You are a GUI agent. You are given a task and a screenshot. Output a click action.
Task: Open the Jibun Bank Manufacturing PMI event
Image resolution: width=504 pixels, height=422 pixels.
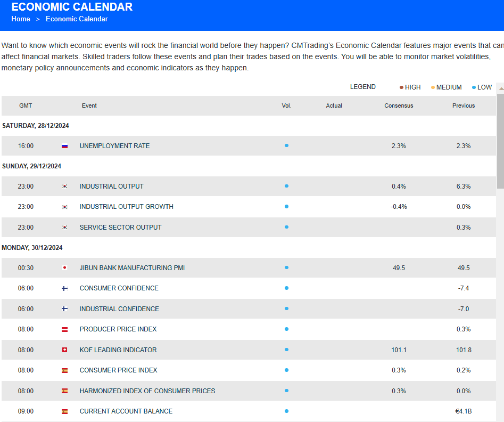pyautogui.click(x=132, y=268)
